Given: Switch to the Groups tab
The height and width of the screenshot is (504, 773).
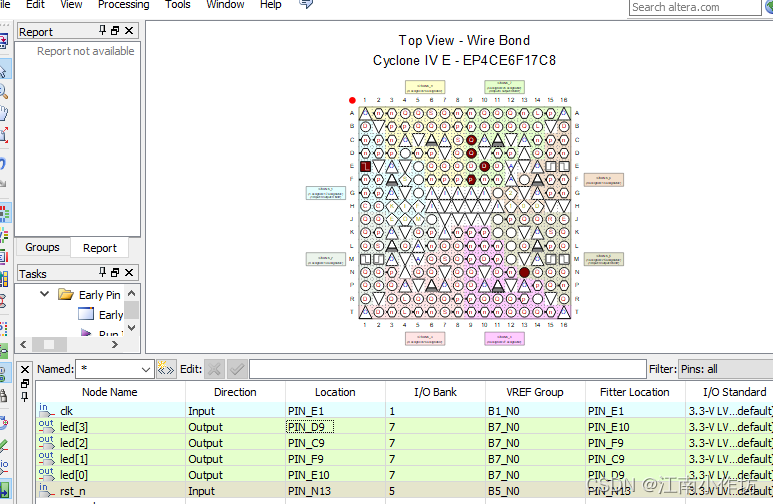Looking at the screenshot, I should (x=42, y=248).
